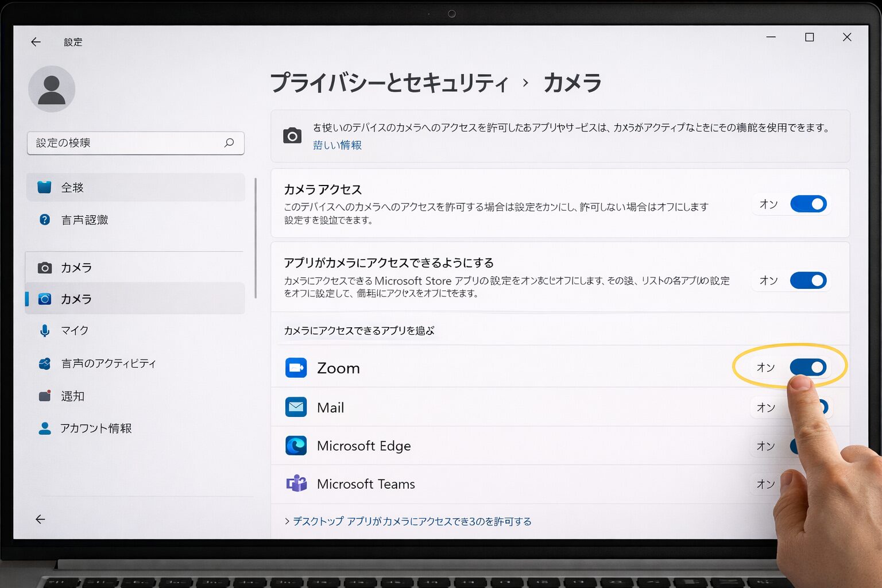This screenshot has width=882, height=588.
Task: Click the 設定の検索 search field
Action: coord(126,143)
